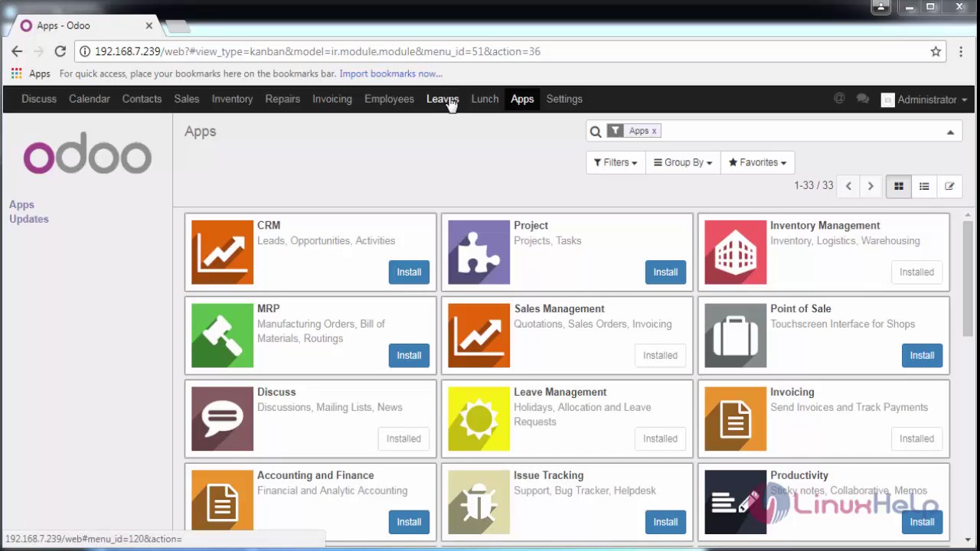Switch to kanban view icon
This screenshot has width=980, height=551.
point(899,186)
